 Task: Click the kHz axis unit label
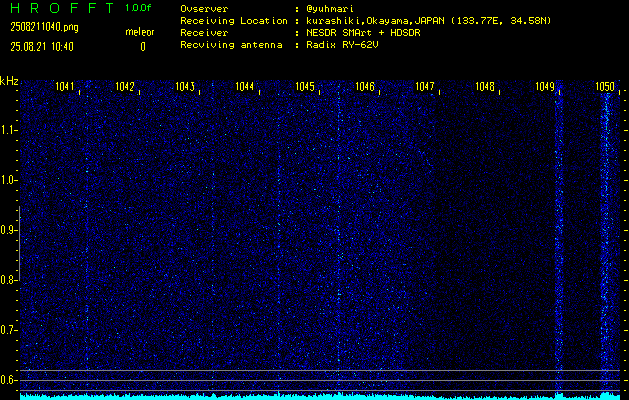[x=9, y=81]
